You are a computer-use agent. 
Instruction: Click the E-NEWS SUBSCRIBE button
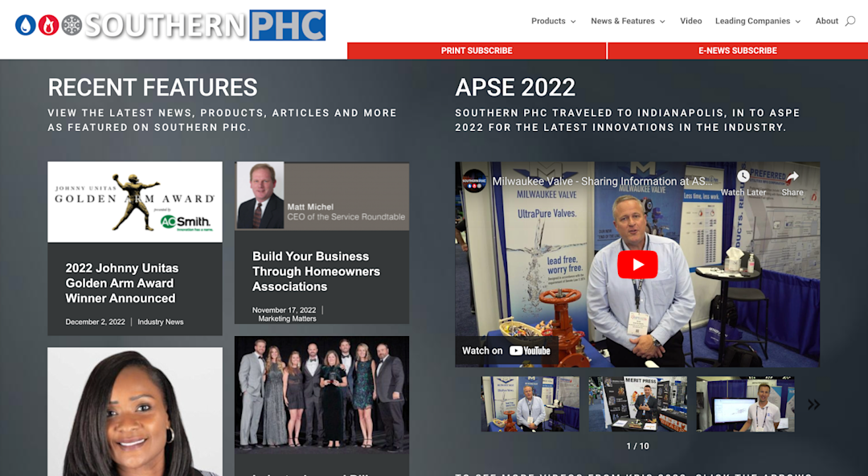[x=738, y=51]
